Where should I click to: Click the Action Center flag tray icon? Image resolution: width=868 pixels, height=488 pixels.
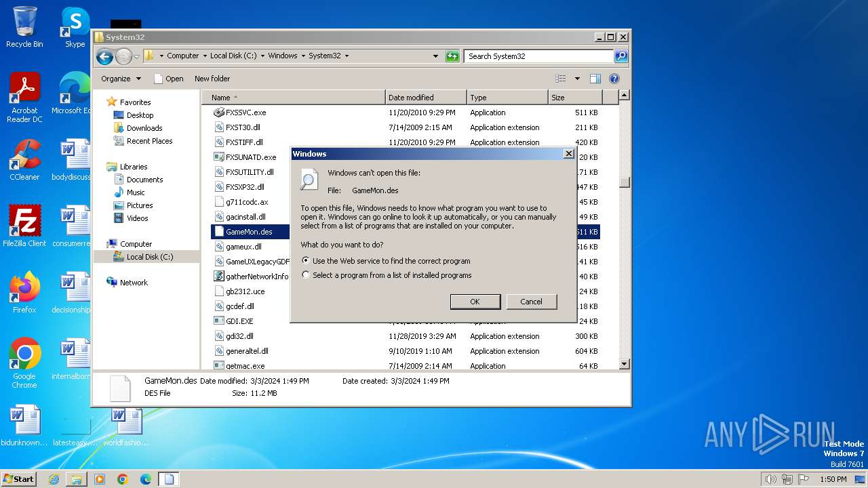click(x=804, y=479)
